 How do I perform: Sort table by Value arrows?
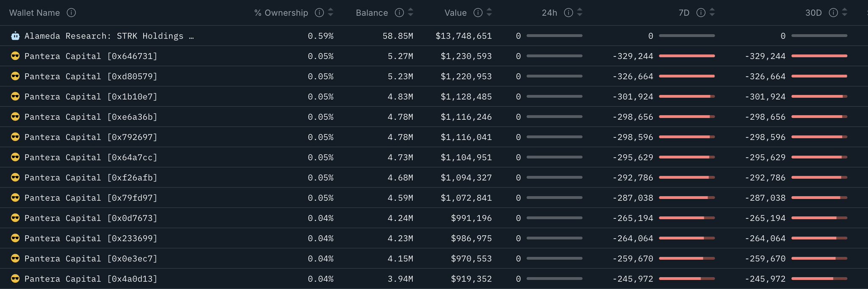click(489, 13)
